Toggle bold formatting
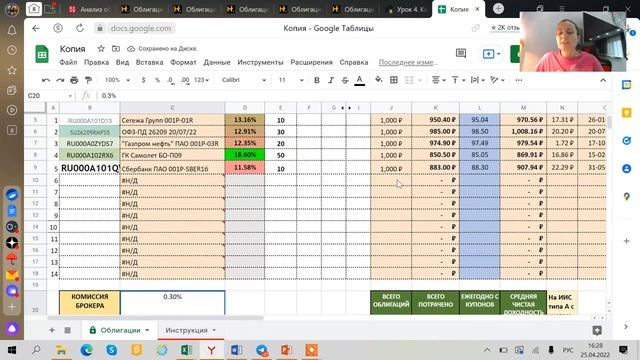Screen dimensions: 640x360 click(x=317, y=80)
